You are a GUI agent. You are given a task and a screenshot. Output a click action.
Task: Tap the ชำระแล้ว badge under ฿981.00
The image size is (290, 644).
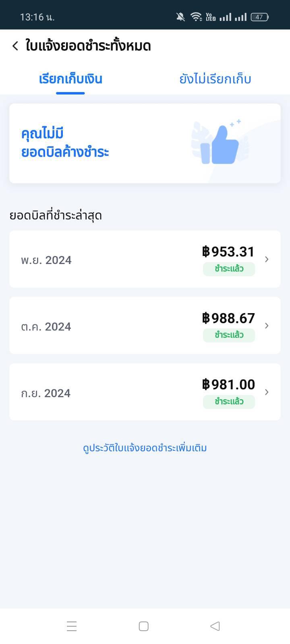[229, 402]
